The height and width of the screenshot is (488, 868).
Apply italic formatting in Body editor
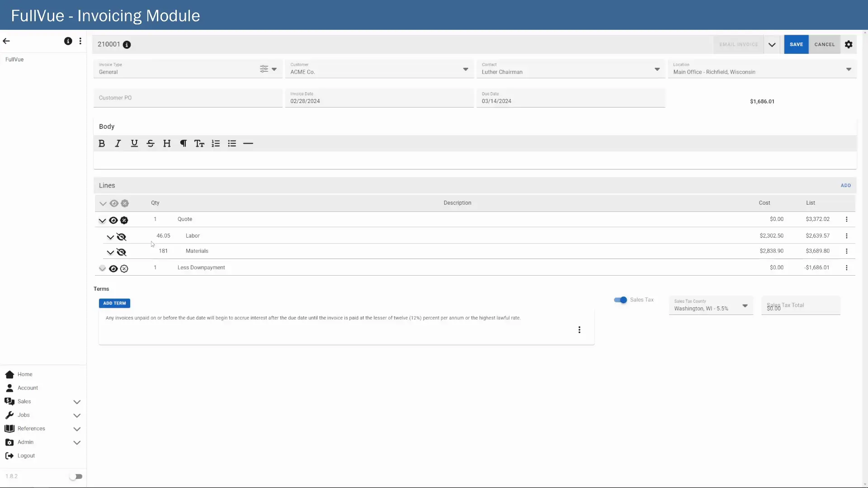[x=118, y=144]
